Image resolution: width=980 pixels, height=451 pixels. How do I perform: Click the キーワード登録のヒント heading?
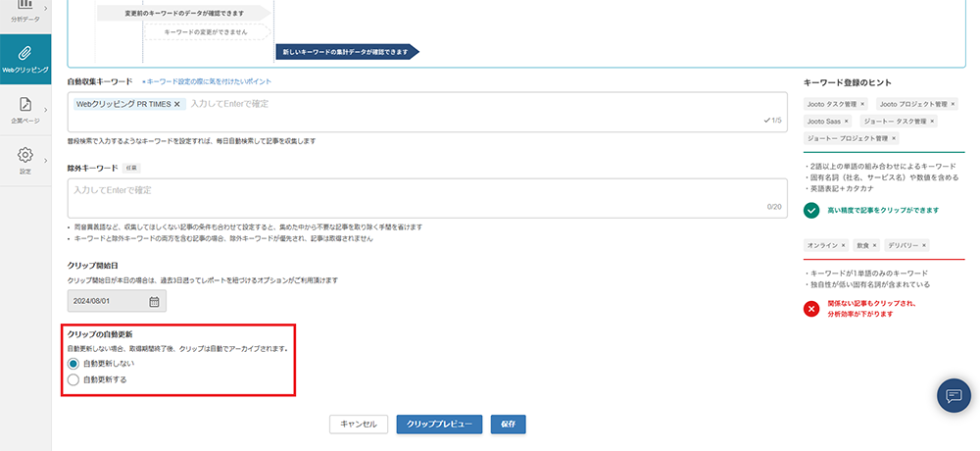point(847,82)
